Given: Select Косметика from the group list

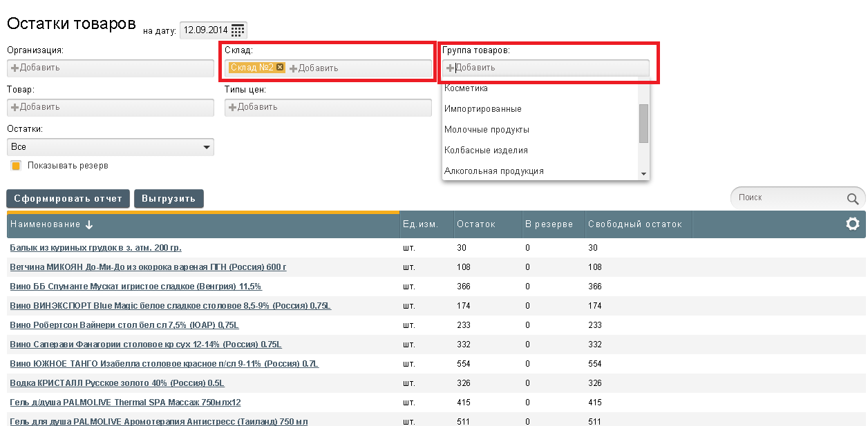Looking at the screenshot, I should click(466, 88).
